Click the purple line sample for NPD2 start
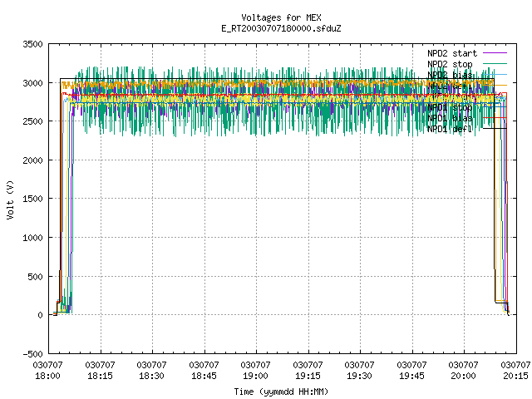This screenshot has height=399, width=532. pyautogui.click(x=495, y=53)
